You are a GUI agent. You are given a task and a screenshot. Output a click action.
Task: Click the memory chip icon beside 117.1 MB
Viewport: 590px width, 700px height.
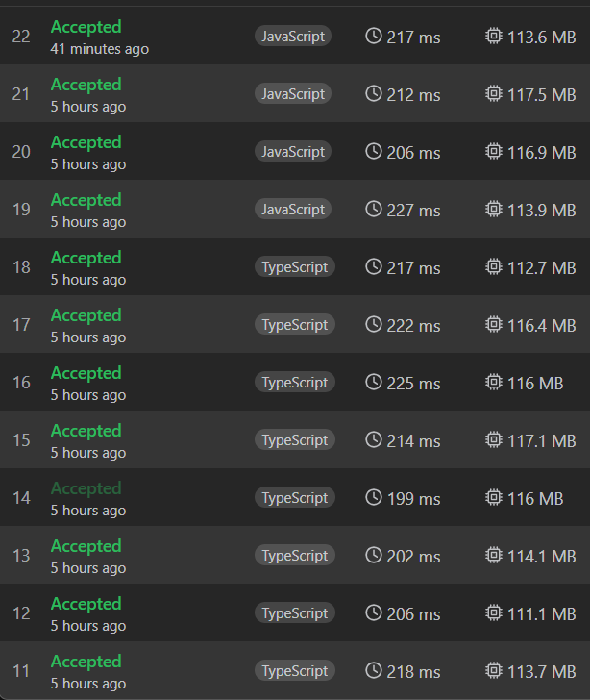pos(494,440)
